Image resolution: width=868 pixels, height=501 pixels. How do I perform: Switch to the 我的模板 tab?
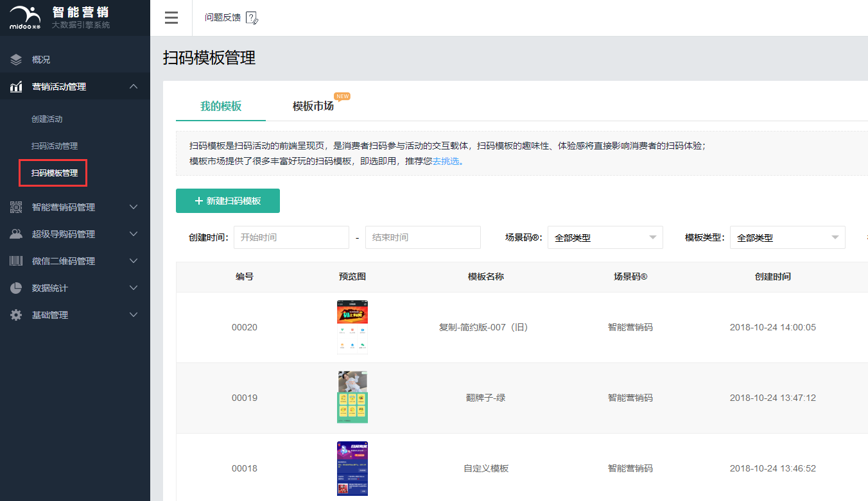click(x=221, y=106)
